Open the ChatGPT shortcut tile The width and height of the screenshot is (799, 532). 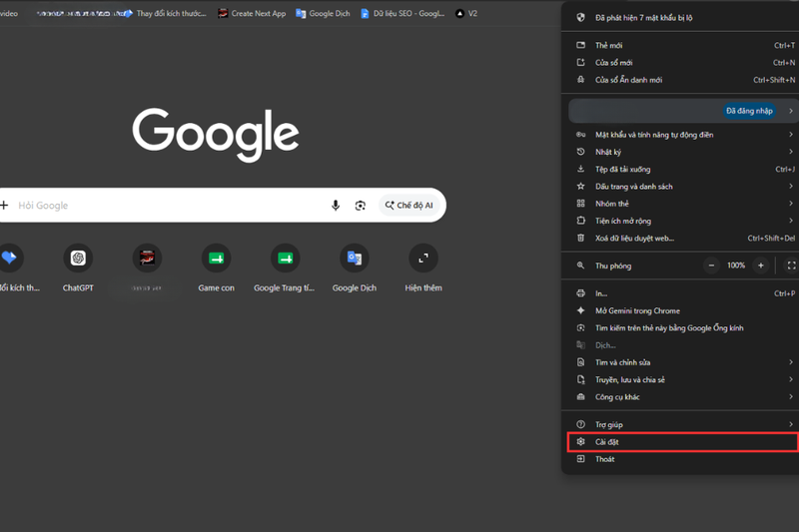pyautogui.click(x=78, y=259)
